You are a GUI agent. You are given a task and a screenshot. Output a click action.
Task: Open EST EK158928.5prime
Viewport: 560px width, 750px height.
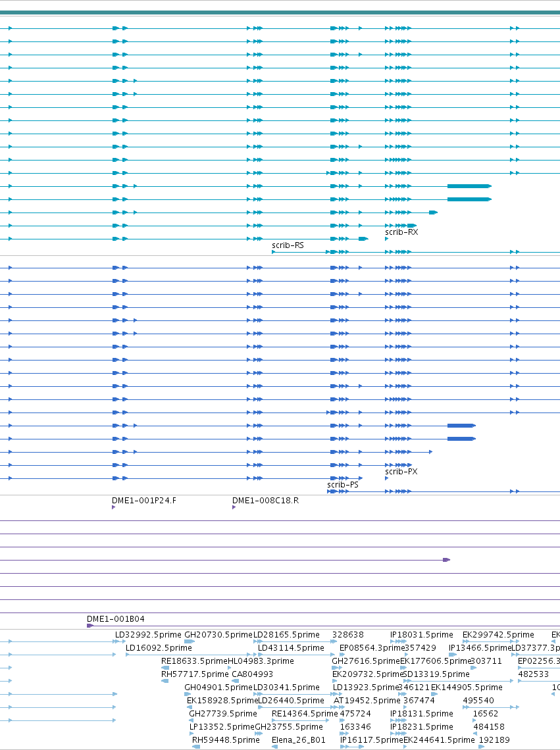pos(222,700)
